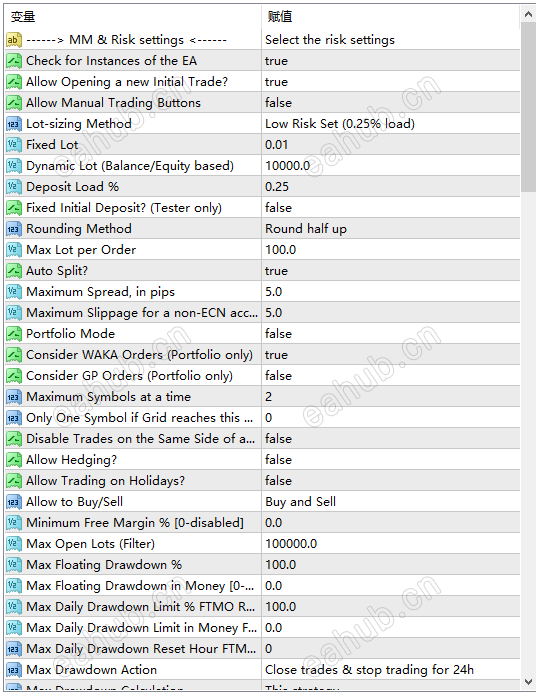Click the icon for Allow Manual Trading Buttons
Viewport: 536px width, 693px height.
tap(14, 103)
